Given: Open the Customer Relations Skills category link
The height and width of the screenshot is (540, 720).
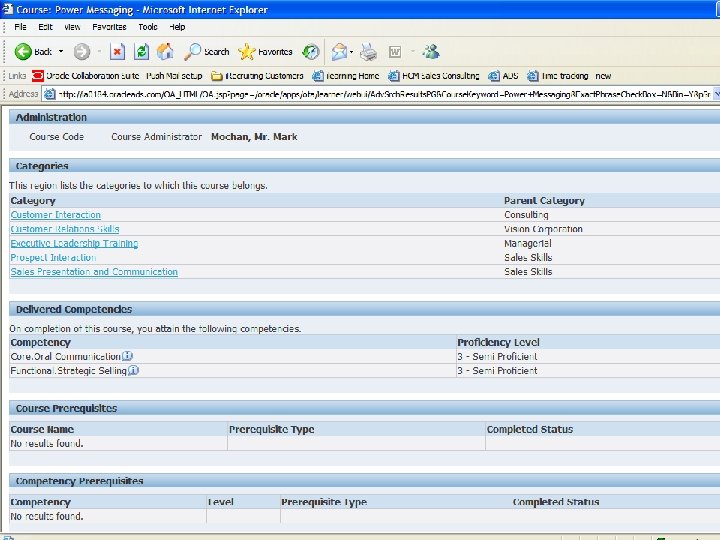Looking at the screenshot, I should point(65,229).
